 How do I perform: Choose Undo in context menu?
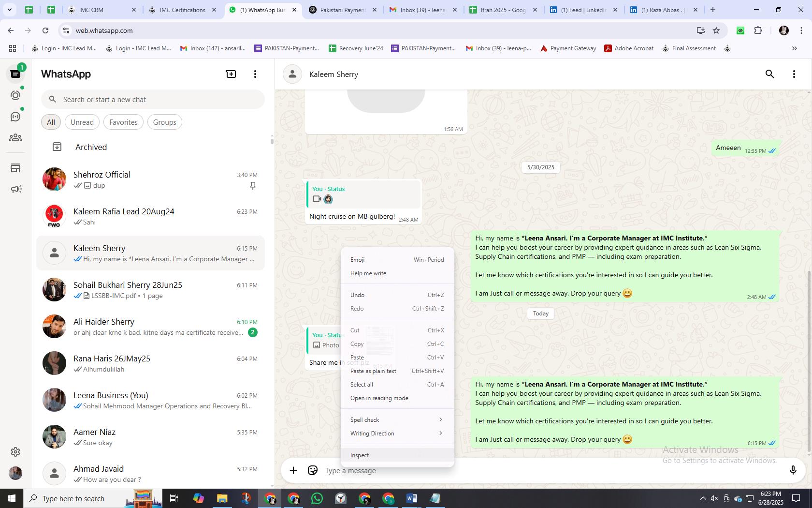[x=397, y=295]
